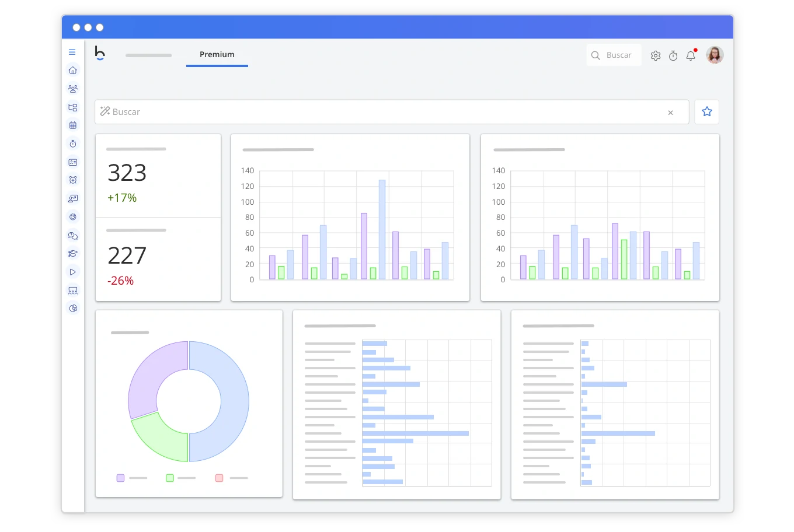This screenshot has width=794, height=532.
Task: Open notifications bell with red dot
Action: pos(691,55)
